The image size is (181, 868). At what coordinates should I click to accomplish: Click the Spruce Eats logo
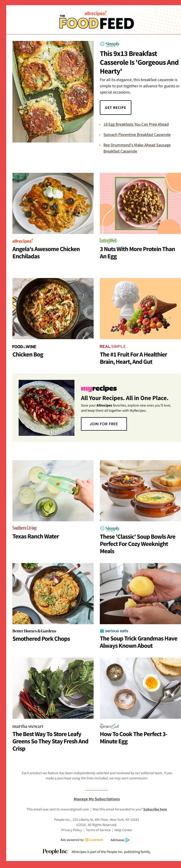109,726
